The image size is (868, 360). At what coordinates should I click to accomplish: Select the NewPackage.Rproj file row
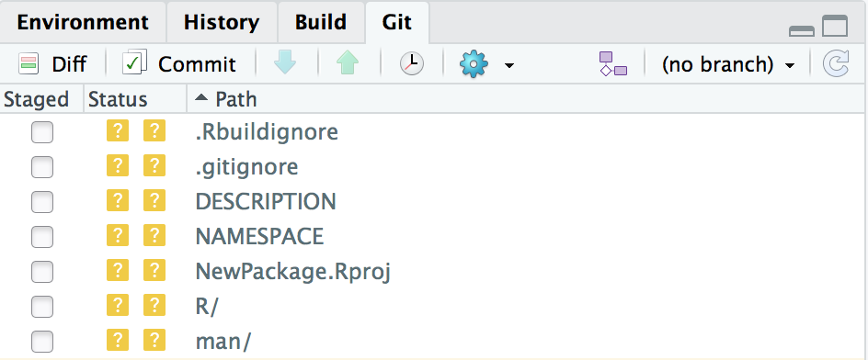pyautogui.click(x=434, y=272)
